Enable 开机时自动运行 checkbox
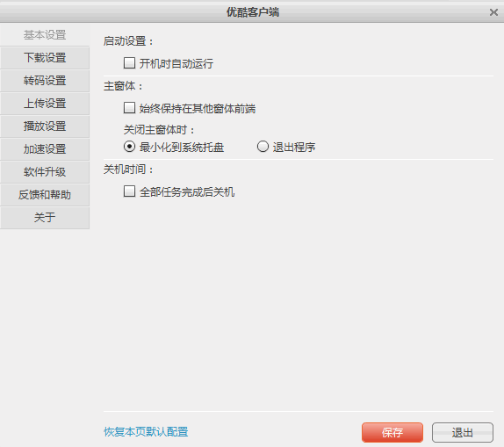Screen dimensions: 504x447 coord(129,63)
